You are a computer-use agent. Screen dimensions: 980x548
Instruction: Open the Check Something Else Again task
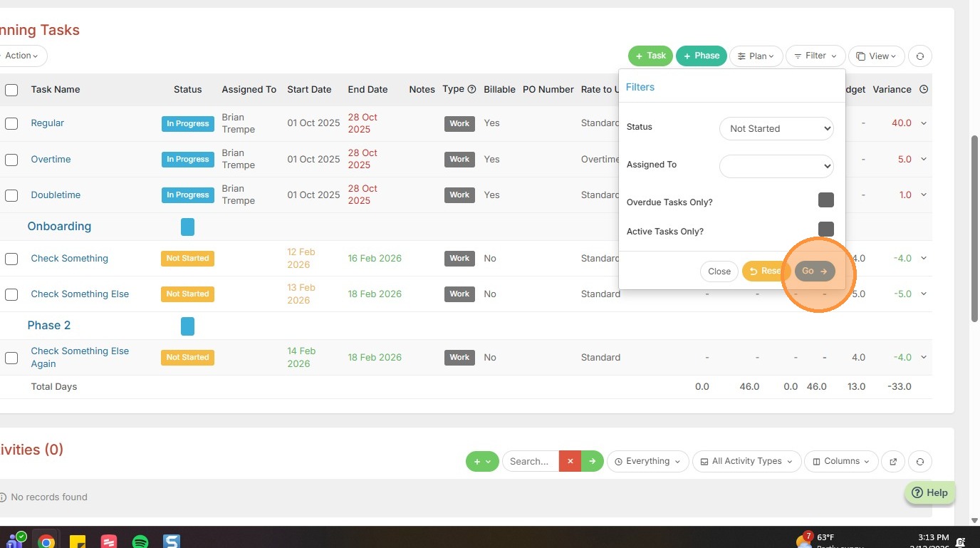[x=80, y=358]
